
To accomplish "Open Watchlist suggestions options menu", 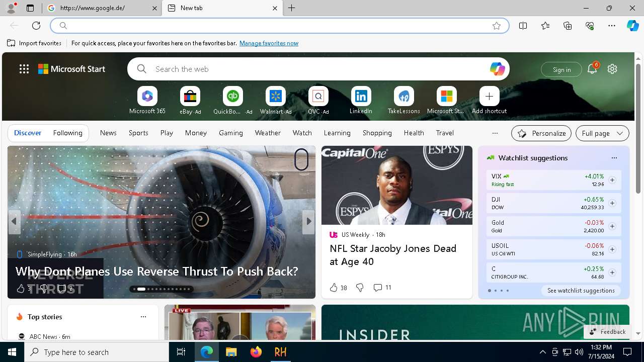I will click(x=614, y=158).
